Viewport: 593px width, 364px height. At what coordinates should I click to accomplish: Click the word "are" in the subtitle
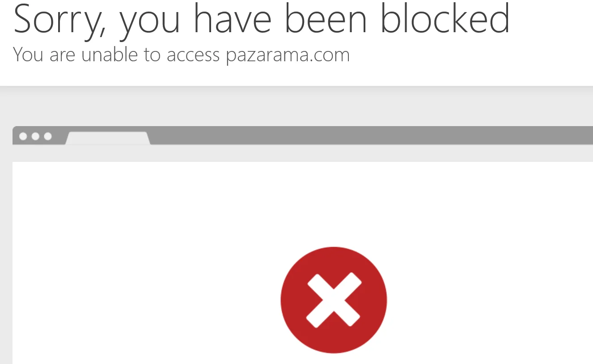point(63,57)
